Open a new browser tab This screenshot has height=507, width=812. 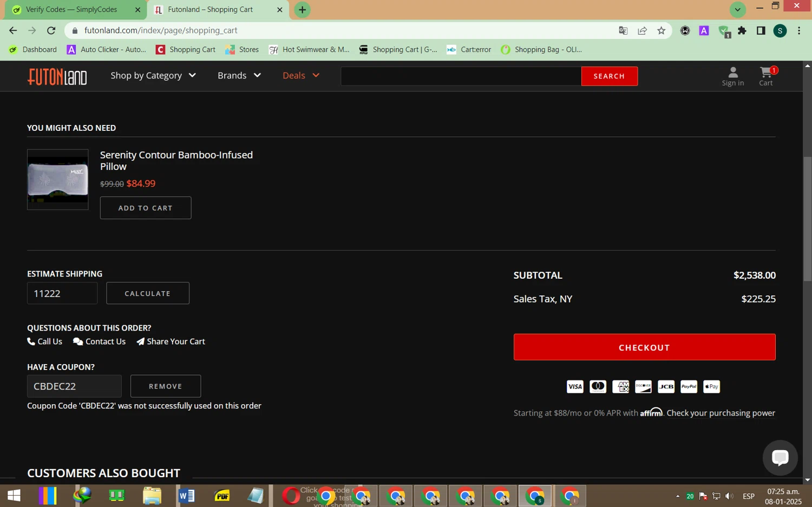302,10
